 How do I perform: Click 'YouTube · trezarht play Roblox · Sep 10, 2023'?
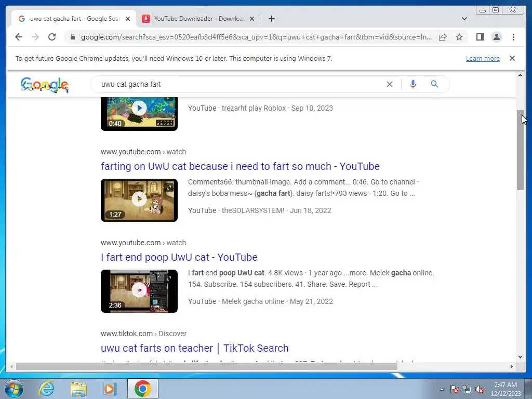(261, 108)
